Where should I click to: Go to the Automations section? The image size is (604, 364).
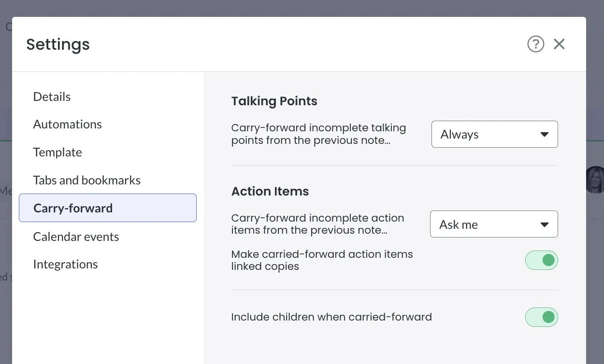(x=67, y=124)
